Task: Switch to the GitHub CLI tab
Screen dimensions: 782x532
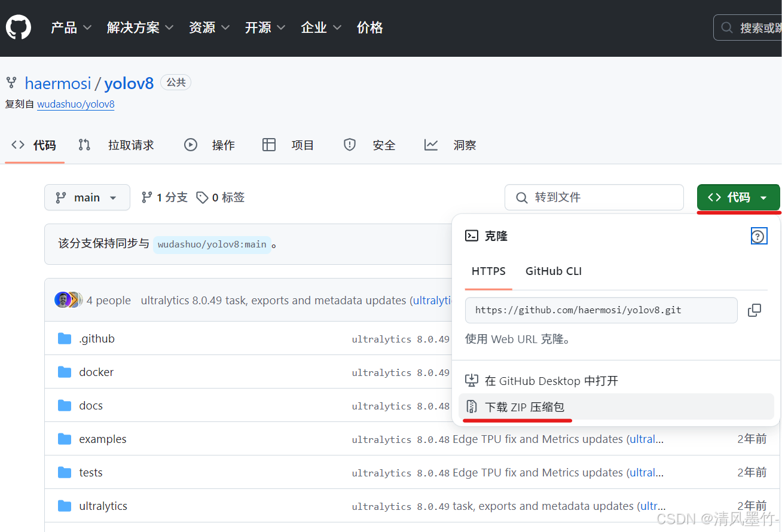Action: 553,271
